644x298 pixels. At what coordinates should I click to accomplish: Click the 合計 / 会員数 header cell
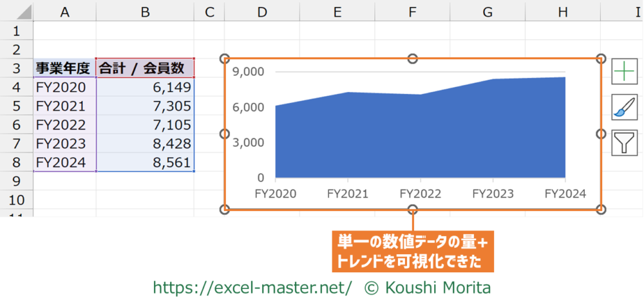pyautogui.click(x=145, y=68)
